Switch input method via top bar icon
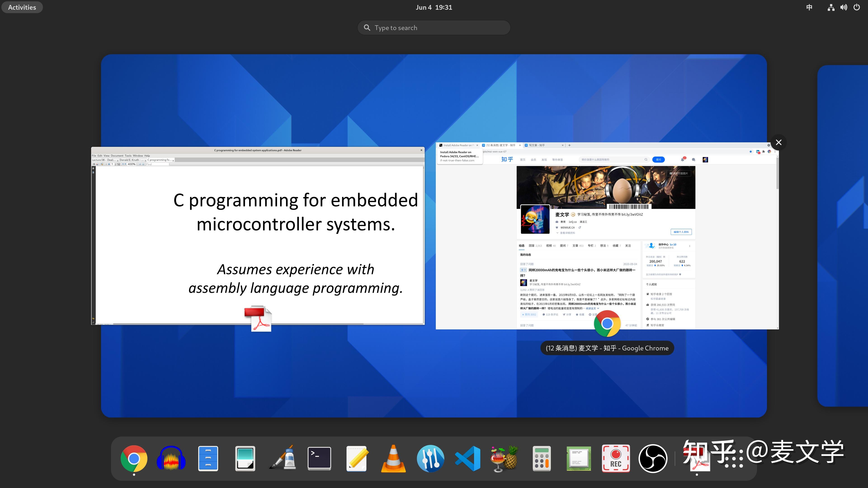Screen dimensions: 868x488 tap(809, 7)
